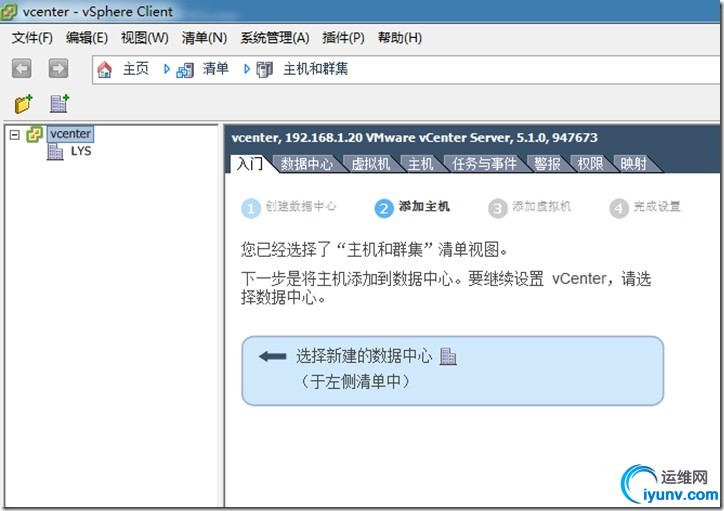Open the 帮助(H) menu
724x511 pixels.
click(x=400, y=38)
